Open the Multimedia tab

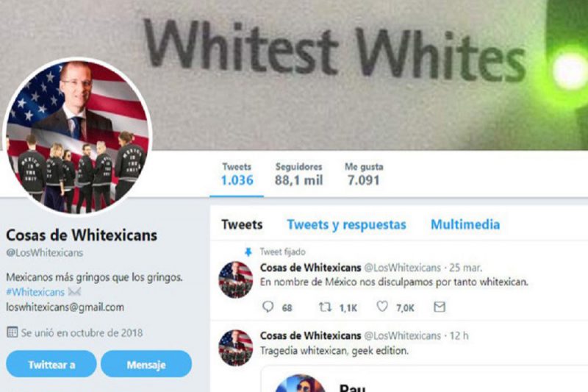point(465,224)
